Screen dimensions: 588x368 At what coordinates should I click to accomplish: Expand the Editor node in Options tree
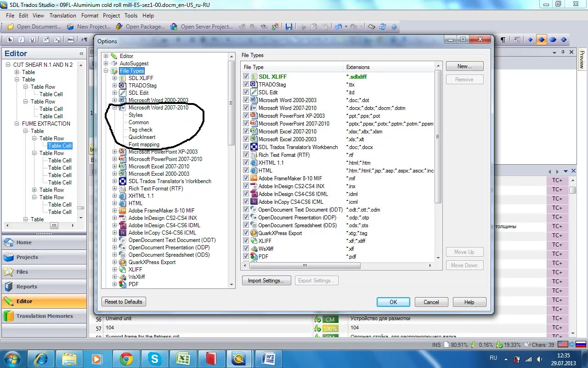(106, 56)
